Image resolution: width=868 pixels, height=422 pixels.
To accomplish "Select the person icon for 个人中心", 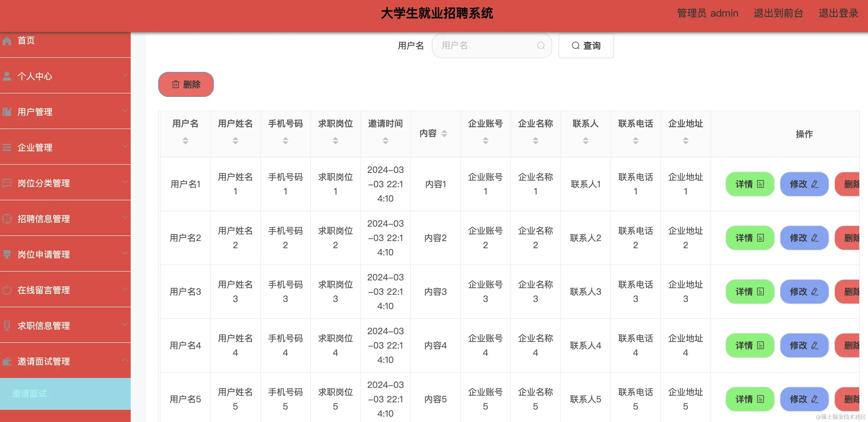I will [7, 75].
